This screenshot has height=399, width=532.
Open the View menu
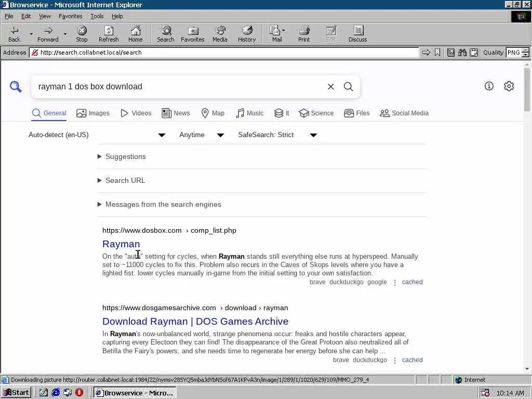(x=45, y=16)
